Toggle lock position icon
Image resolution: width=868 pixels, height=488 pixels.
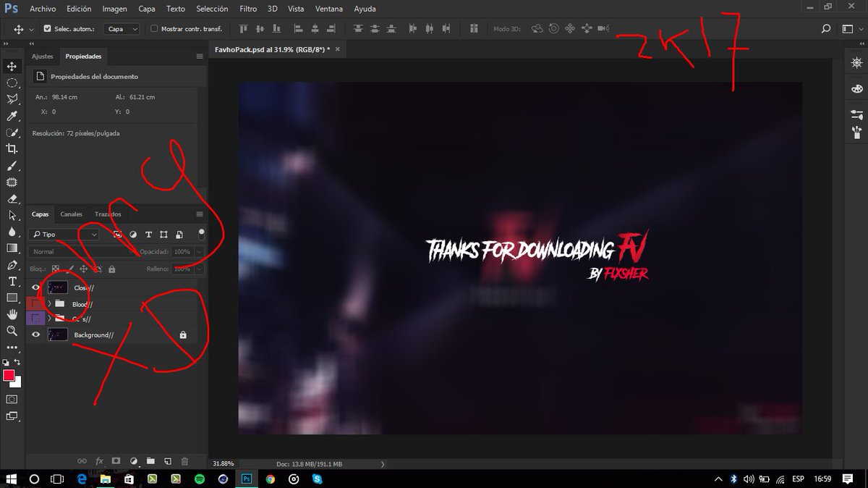click(x=85, y=269)
